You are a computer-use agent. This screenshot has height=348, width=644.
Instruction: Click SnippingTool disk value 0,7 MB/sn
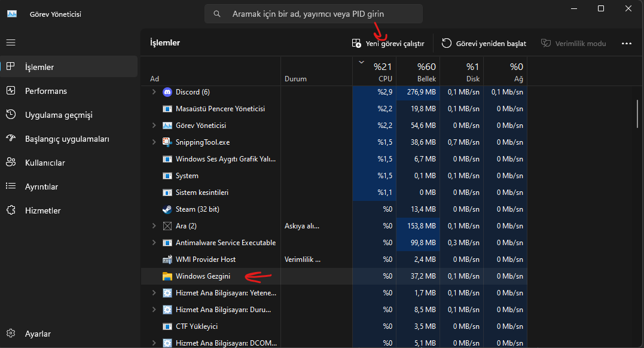[x=463, y=142]
